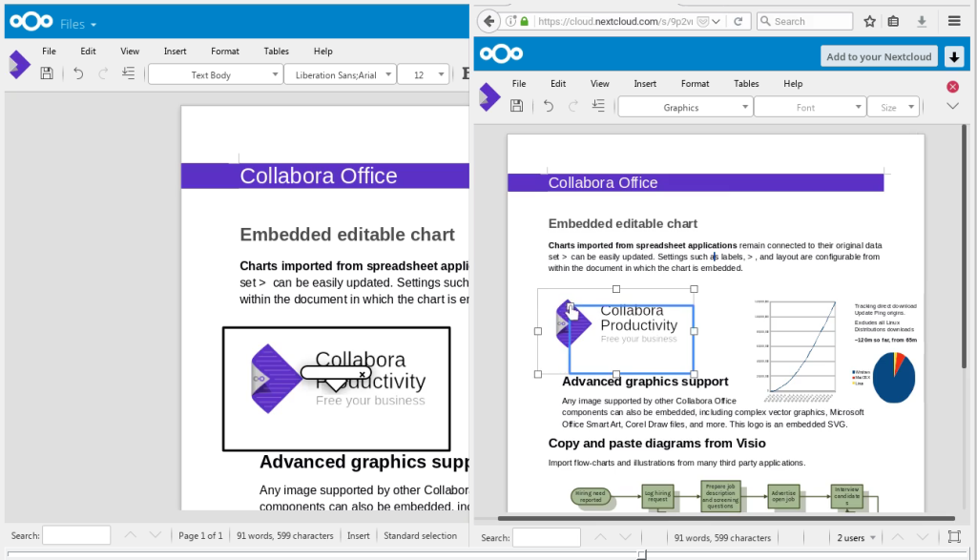Toggle Insert mode in the status bar
Image resolution: width=977 pixels, height=560 pixels.
[359, 536]
